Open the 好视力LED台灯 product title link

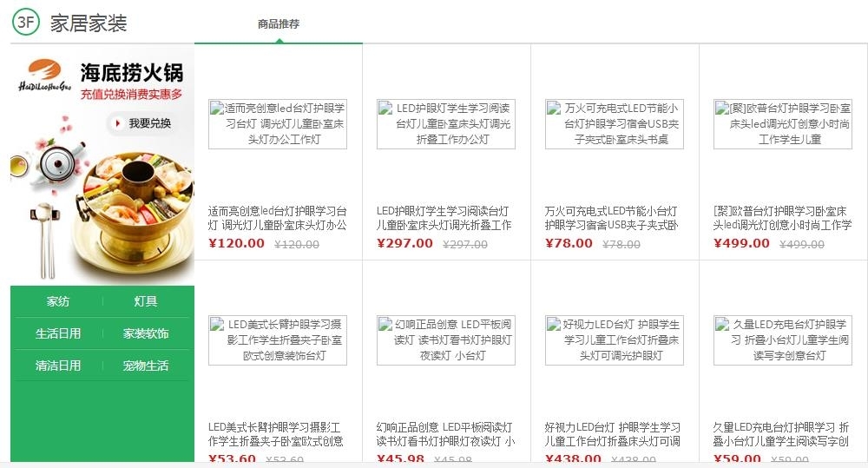pos(613,434)
